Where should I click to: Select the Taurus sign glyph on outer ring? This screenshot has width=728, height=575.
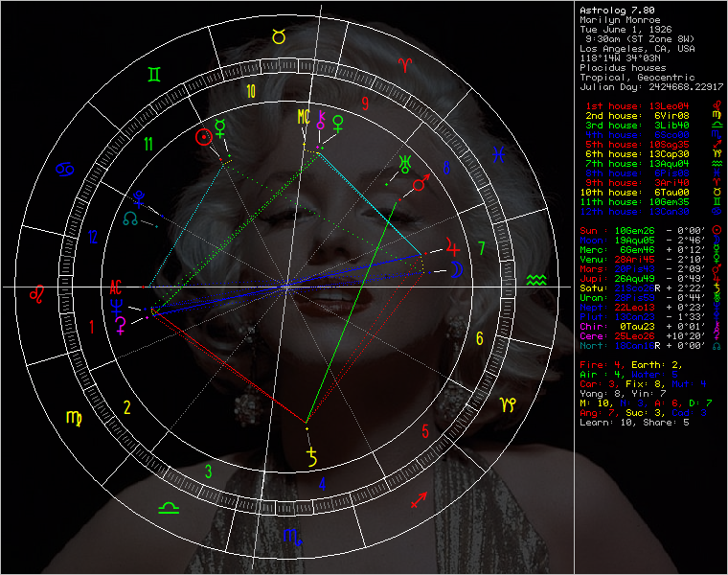(278, 36)
